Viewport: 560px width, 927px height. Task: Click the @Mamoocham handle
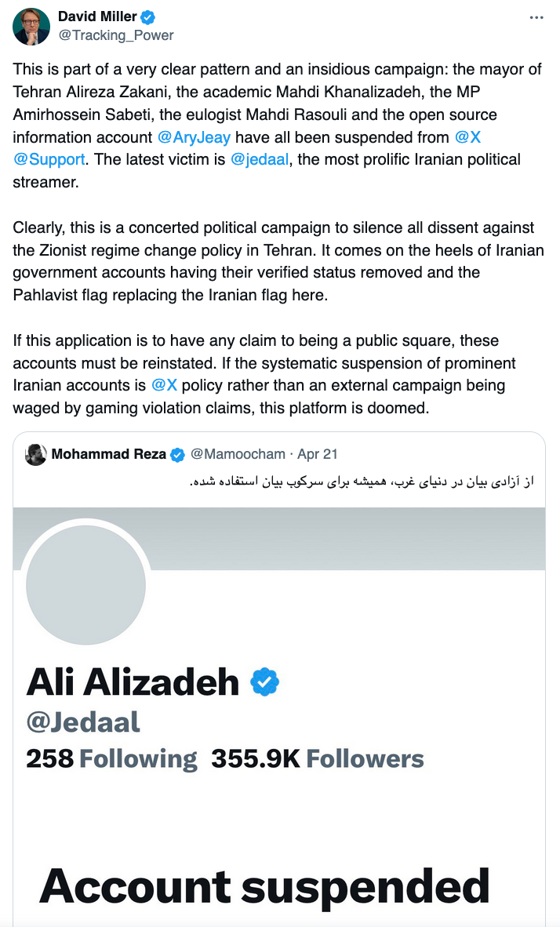click(238, 455)
